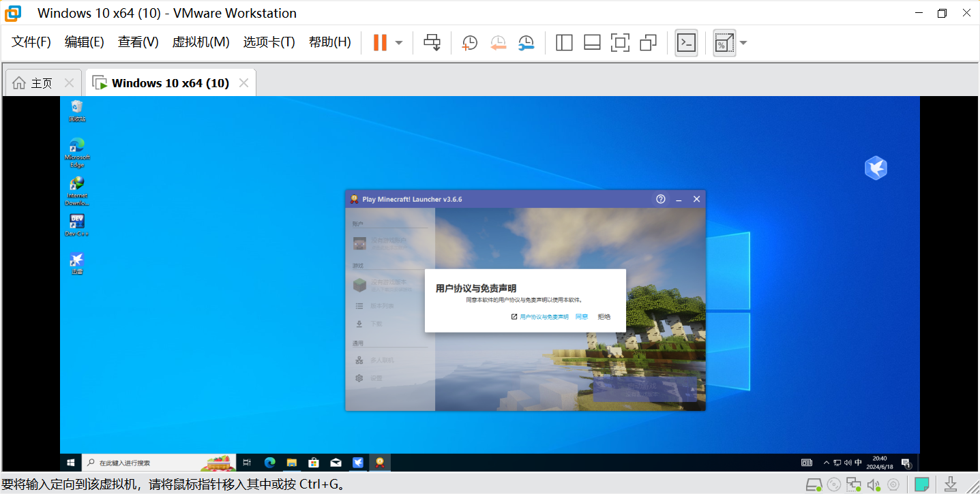Enter full screen mode in VMware
The image size is (980, 494).
(620, 43)
